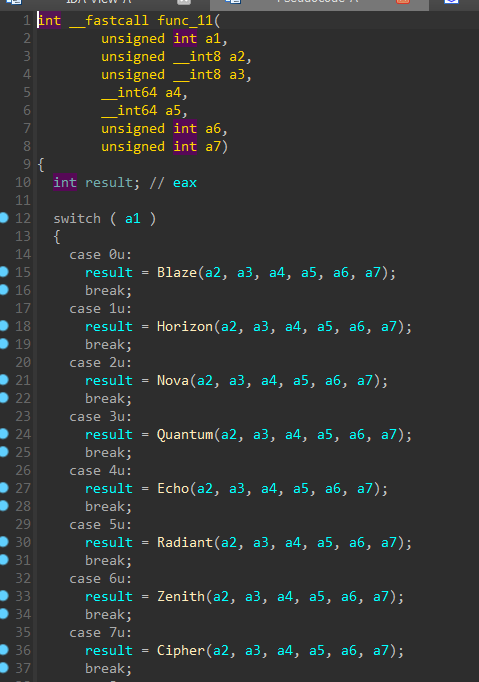Click breakpoint marker on line 21 Nova call
Screen dimensions: 479x682
click(x=4, y=380)
